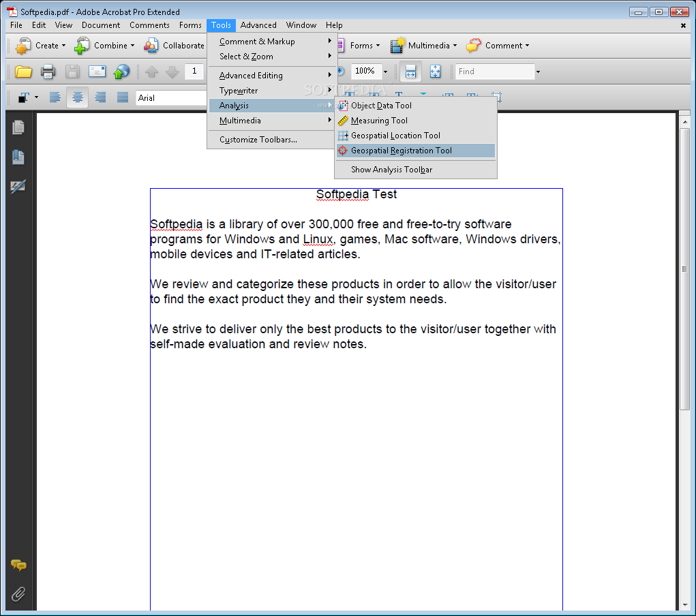The width and height of the screenshot is (696, 616).
Task: Click the scrollbar down arrow
Action: coord(685,604)
